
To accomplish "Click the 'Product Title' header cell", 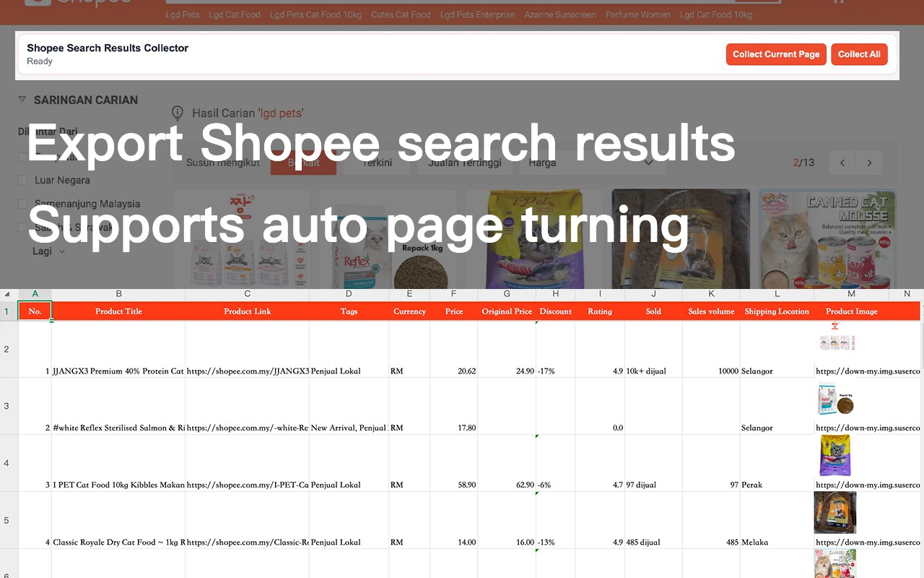I will pyautogui.click(x=118, y=311).
